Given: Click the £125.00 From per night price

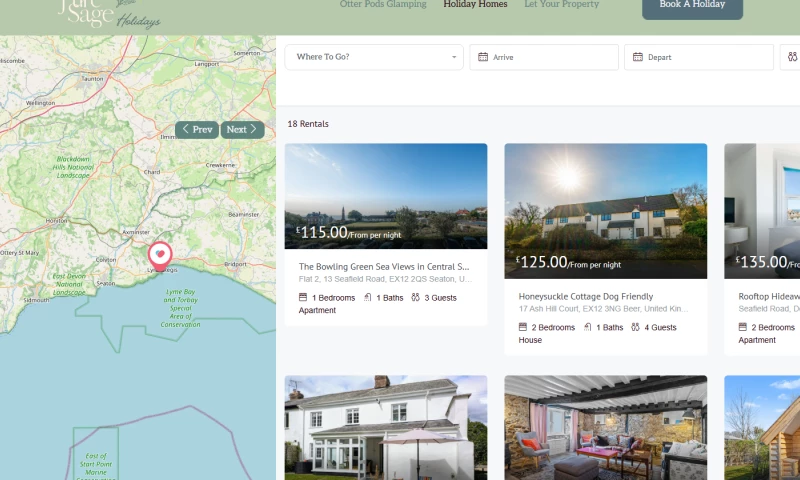Looking at the screenshot, I should tap(568, 262).
